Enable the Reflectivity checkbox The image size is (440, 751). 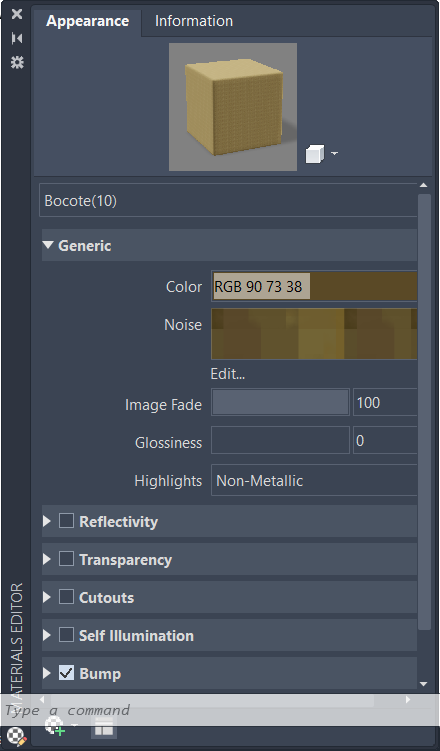(66, 521)
